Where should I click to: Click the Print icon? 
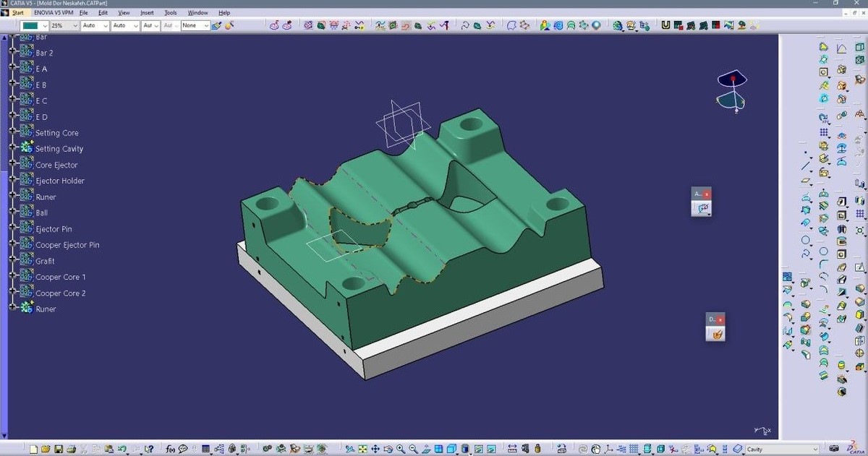click(71, 449)
